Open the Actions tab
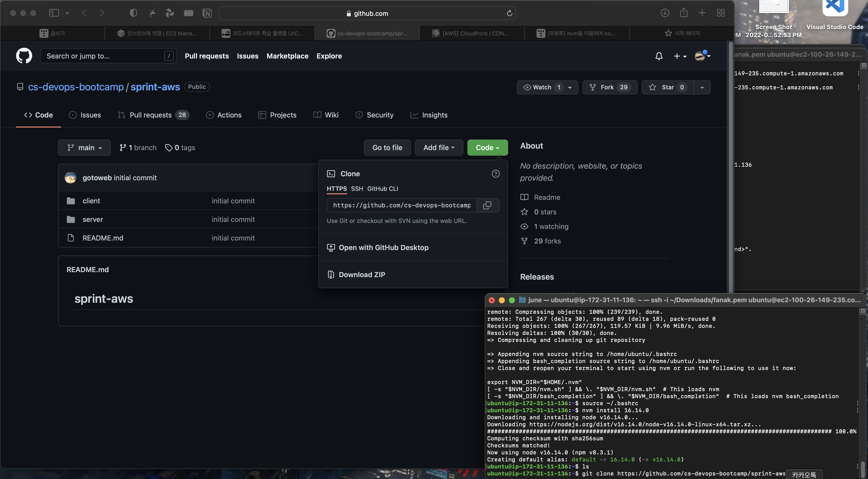This screenshot has height=479, width=868. click(224, 115)
